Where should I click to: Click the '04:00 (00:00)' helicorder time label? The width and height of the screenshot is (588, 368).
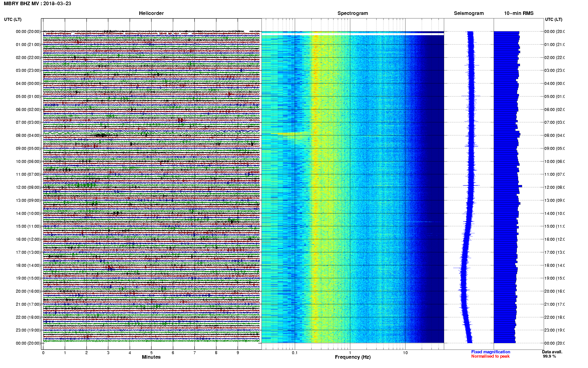click(28, 83)
